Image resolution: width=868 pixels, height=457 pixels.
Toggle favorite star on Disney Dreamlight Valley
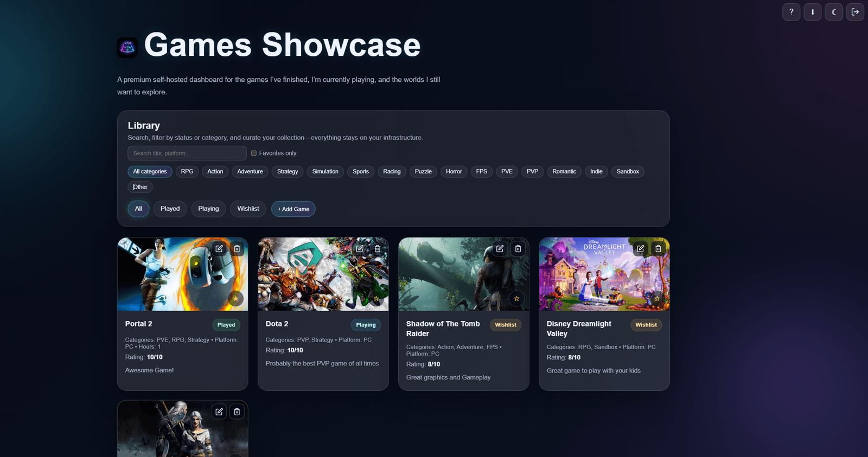click(x=657, y=299)
